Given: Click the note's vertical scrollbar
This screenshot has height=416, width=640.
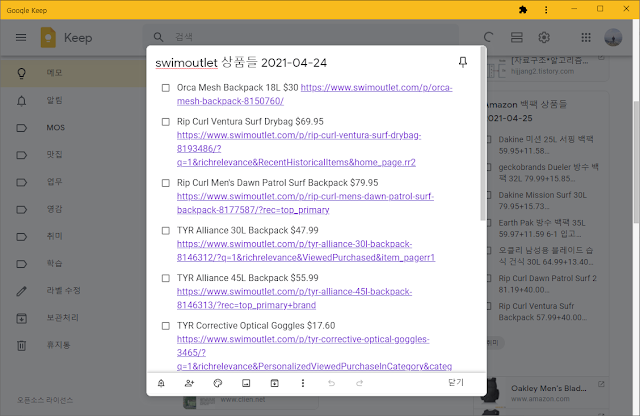Looking at the screenshot, I should [483, 135].
